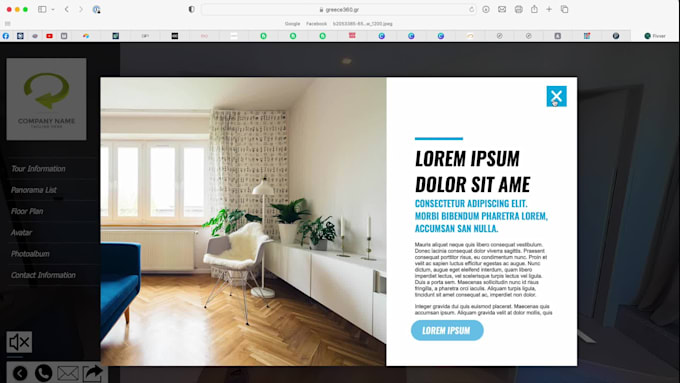Switch to the Facebook pinned tab
The width and height of the screenshot is (680, 383).
(6, 36)
